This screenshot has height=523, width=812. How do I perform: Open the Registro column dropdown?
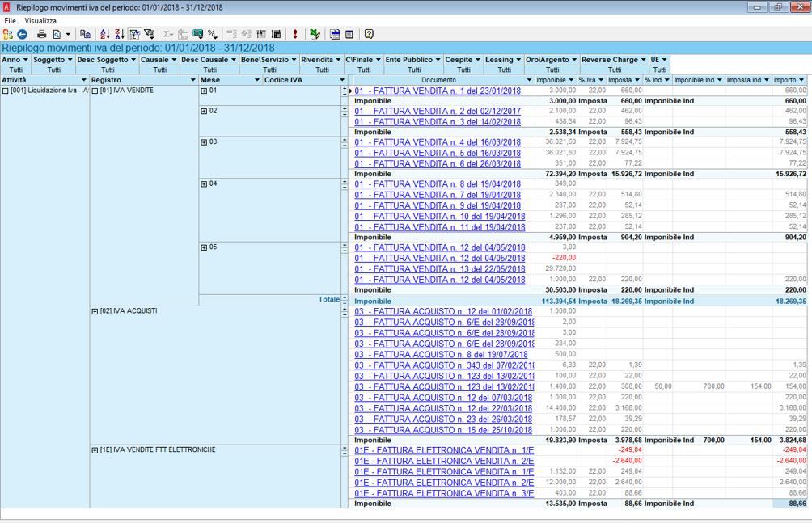pyautogui.click(x=193, y=80)
